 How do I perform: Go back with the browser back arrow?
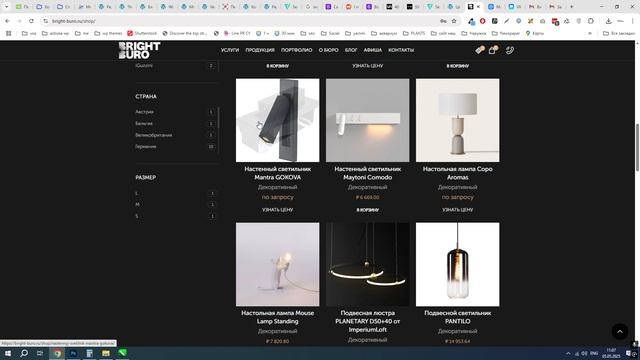[x=7, y=21]
